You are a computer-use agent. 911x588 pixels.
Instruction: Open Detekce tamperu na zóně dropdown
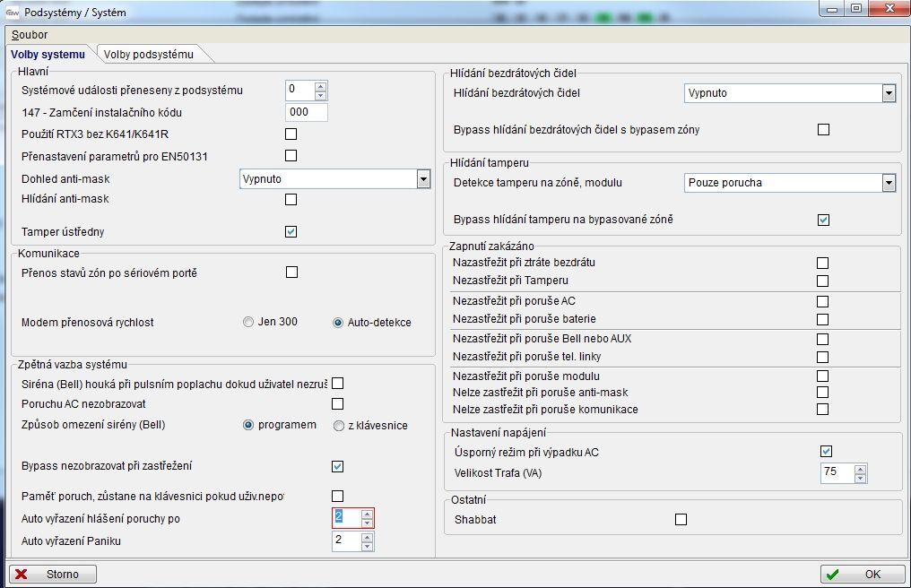(888, 183)
